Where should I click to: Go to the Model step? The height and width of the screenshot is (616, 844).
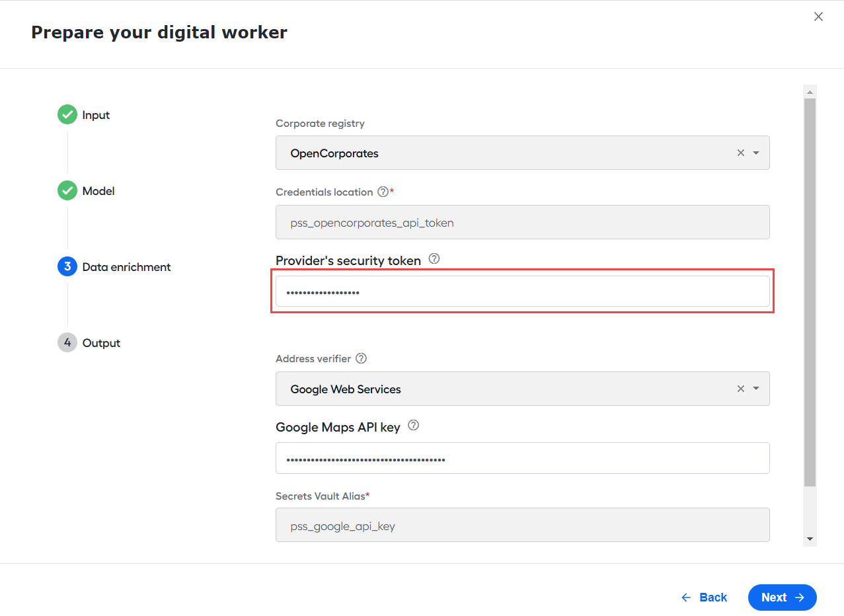tap(98, 191)
